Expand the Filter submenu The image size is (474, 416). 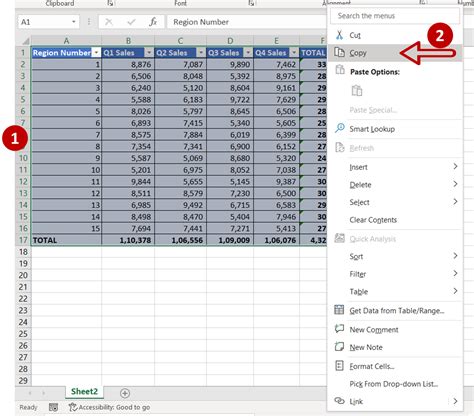(455, 273)
